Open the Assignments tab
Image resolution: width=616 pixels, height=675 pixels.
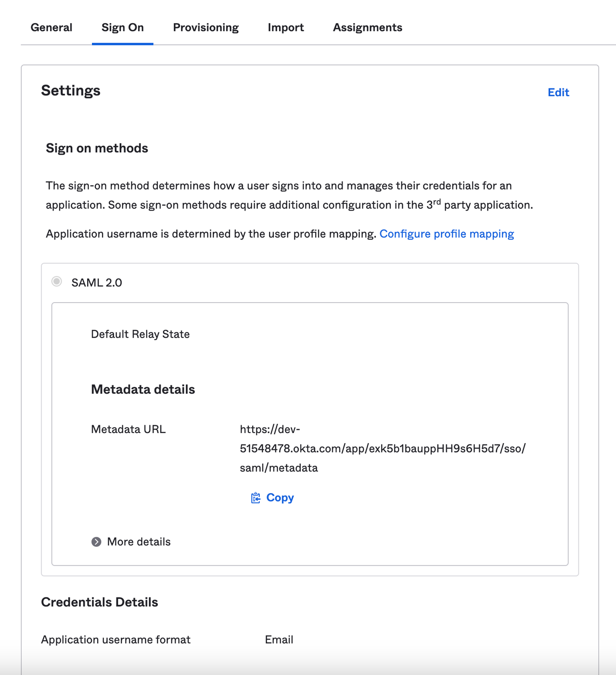pos(367,27)
